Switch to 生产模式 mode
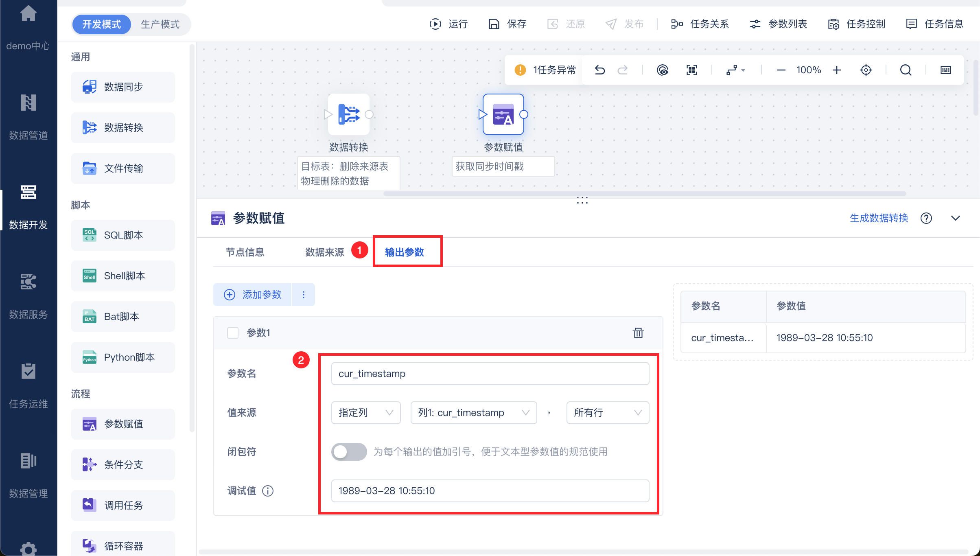 pos(160,24)
